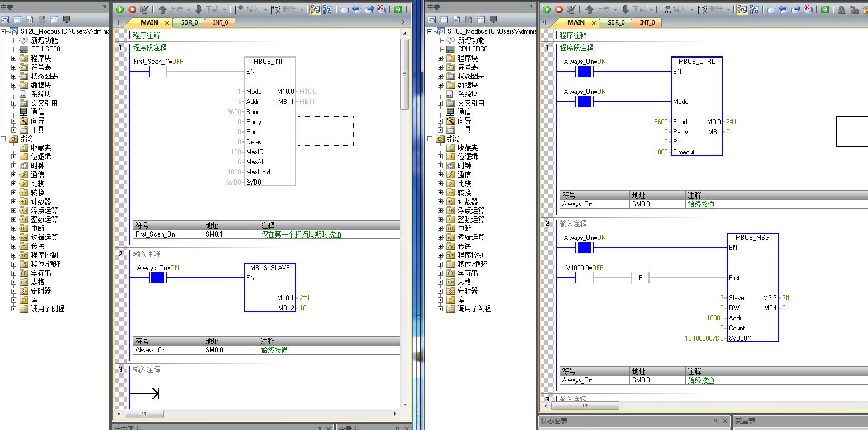
Task: Click the Download arrow icon in ST20 toolbar
Action: (x=198, y=10)
